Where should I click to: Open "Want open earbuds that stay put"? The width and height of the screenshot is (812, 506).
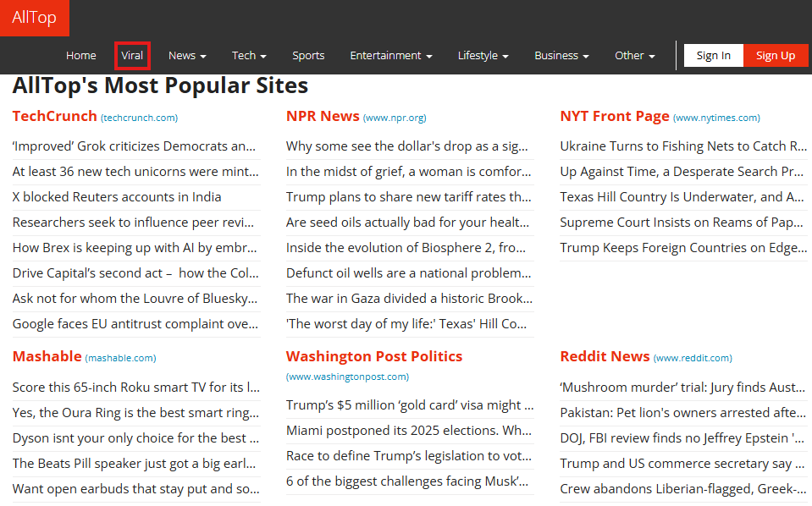(136, 489)
